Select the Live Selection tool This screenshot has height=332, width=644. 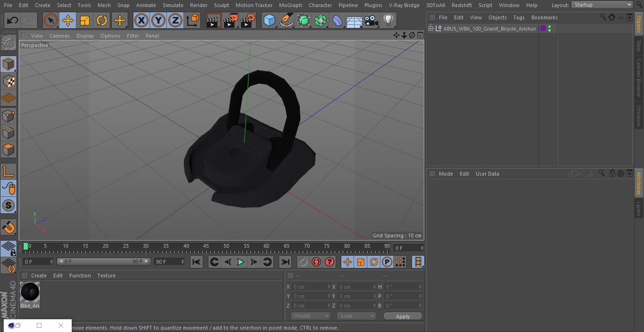pyautogui.click(x=50, y=21)
